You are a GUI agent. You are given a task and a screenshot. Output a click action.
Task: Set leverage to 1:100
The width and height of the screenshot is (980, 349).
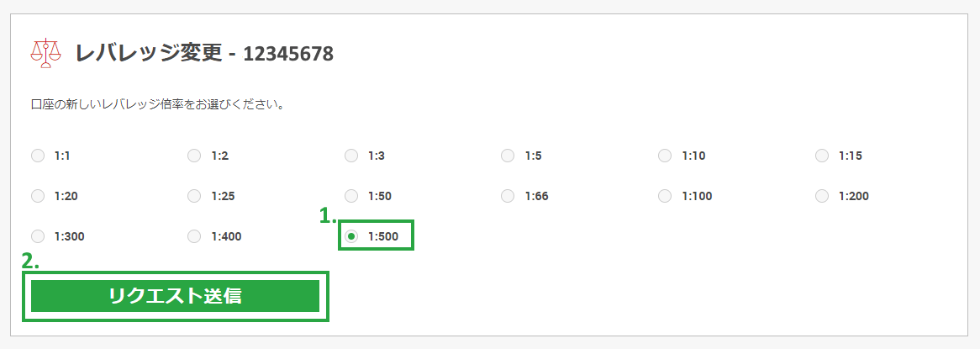(665, 196)
